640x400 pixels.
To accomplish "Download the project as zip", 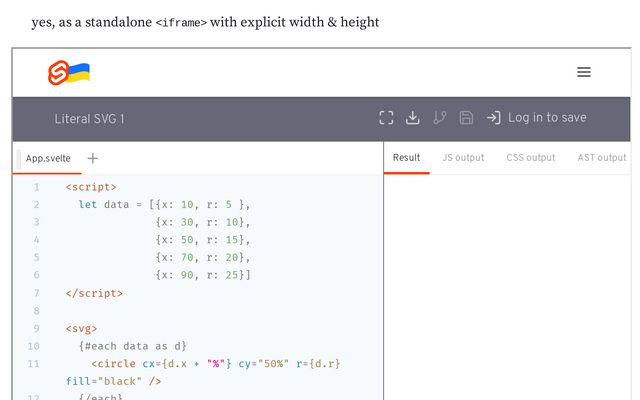I will (x=413, y=118).
